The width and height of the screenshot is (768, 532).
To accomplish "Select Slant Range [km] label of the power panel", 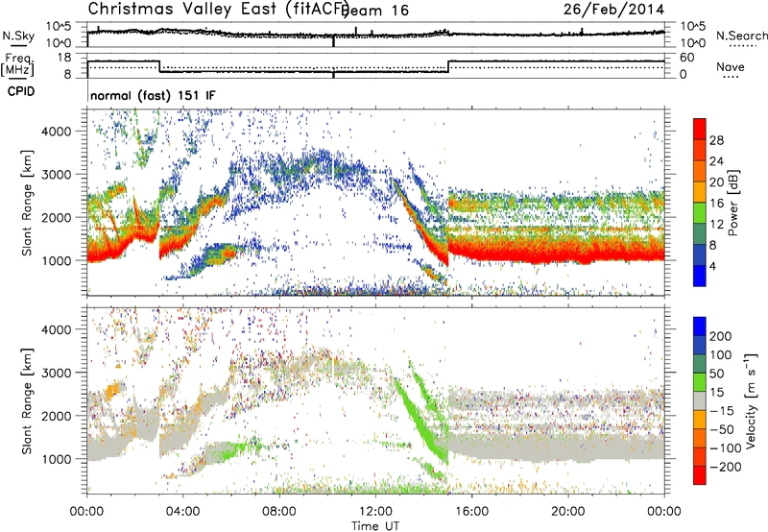I will coord(27,203).
